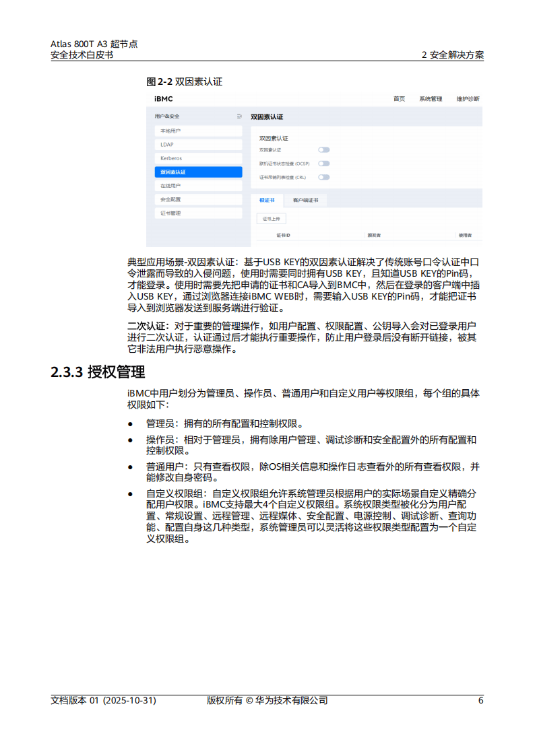Click the 证书上传 button
This screenshot has height=756, width=535.
(272, 218)
